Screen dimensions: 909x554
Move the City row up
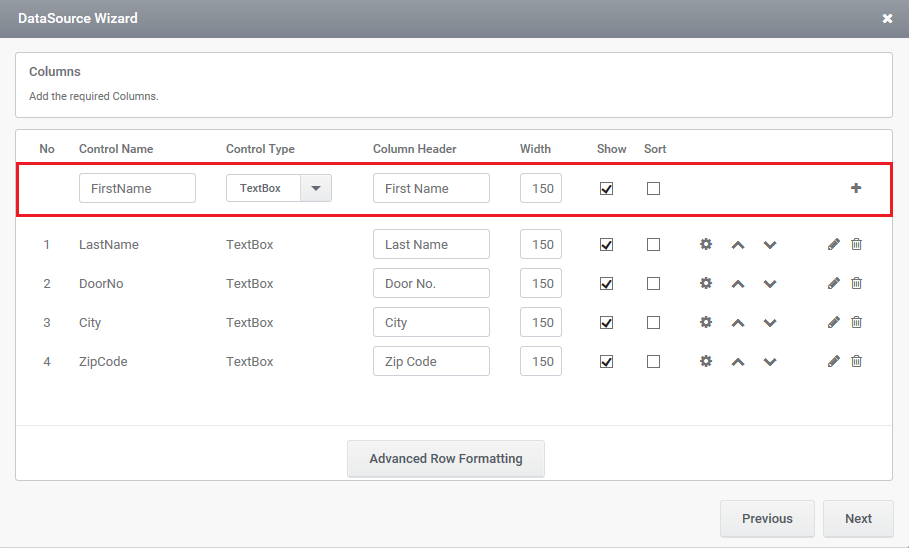[x=737, y=323]
